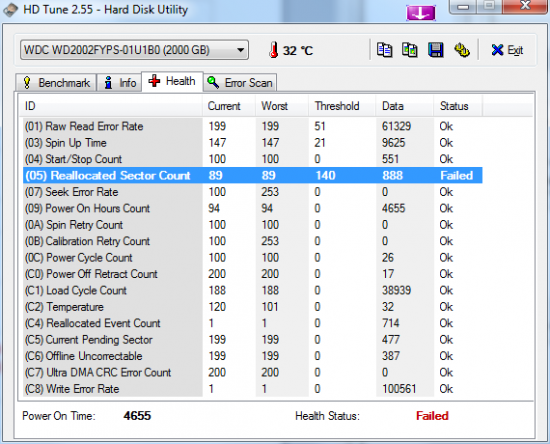Click the Worst column header
This screenshot has width=550, height=444.
282,106
